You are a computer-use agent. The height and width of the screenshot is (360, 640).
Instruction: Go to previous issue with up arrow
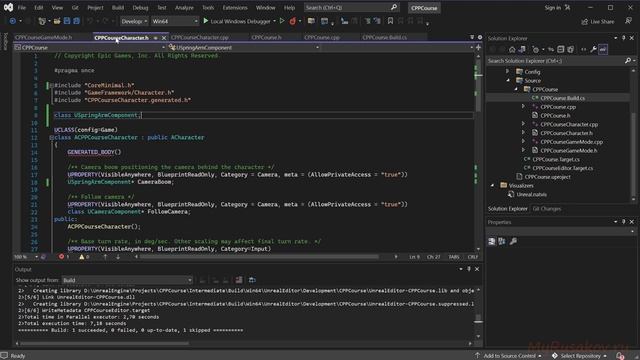tap(105, 257)
